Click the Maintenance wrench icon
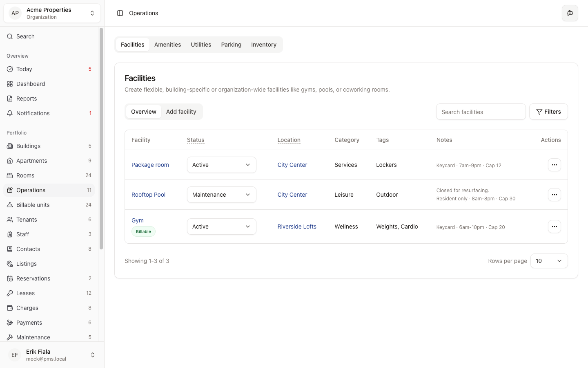The width and height of the screenshot is (588, 368). pyautogui.click(x=10, y=337)
